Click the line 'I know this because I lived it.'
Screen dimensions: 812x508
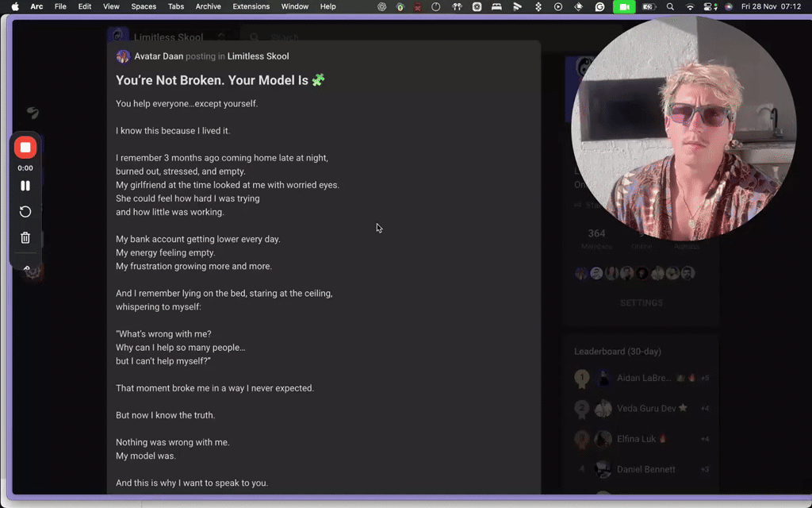click(173, 131)
